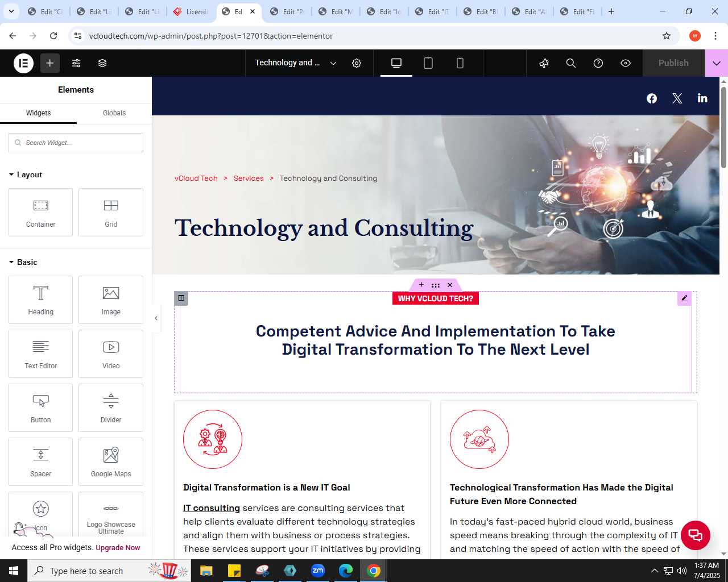
Task: Open the Structure layers icon
Action: coord(102,63)
